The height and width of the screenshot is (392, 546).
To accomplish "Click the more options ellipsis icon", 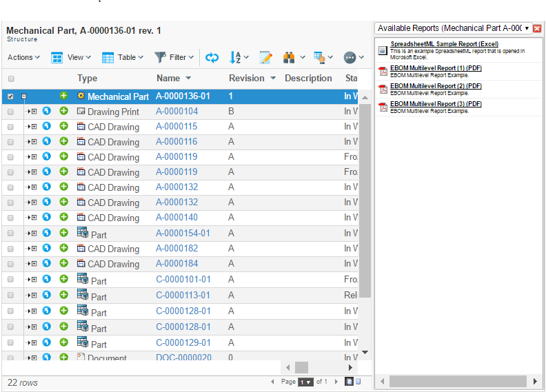I will pos(350,58).
